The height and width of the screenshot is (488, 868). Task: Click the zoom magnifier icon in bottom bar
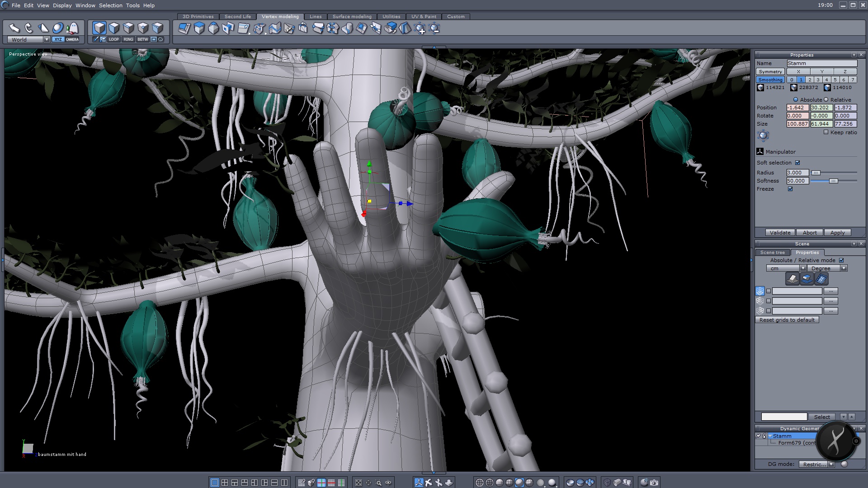(x=378, y=483)
